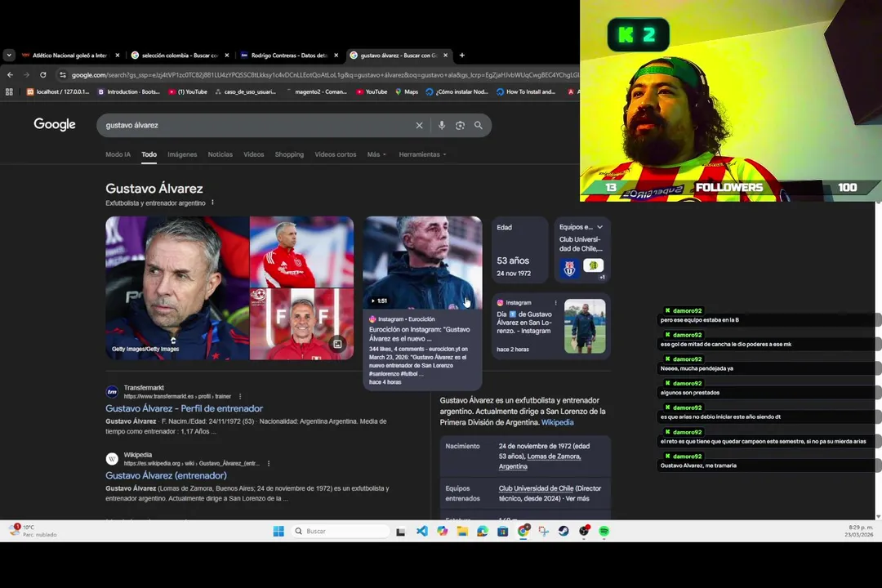Switch to Modo IA tab
This screenshot has height=588, width=882.
[x=118, y=154]
